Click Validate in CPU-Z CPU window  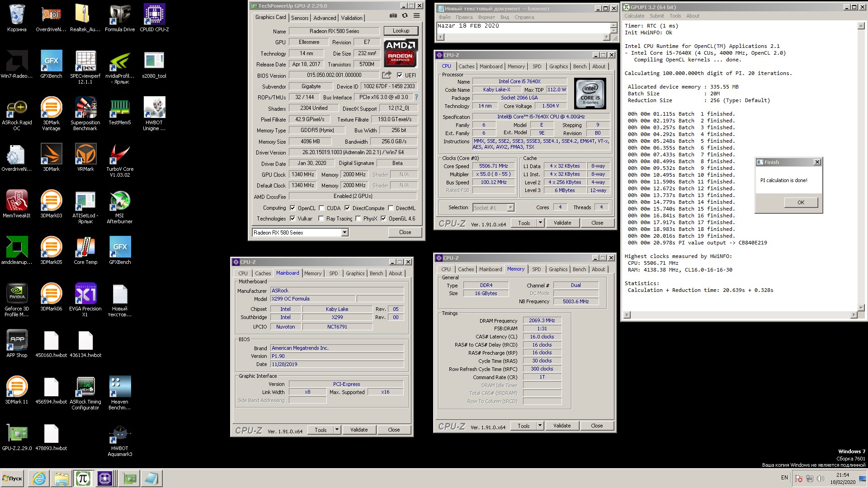click(562, 223)
